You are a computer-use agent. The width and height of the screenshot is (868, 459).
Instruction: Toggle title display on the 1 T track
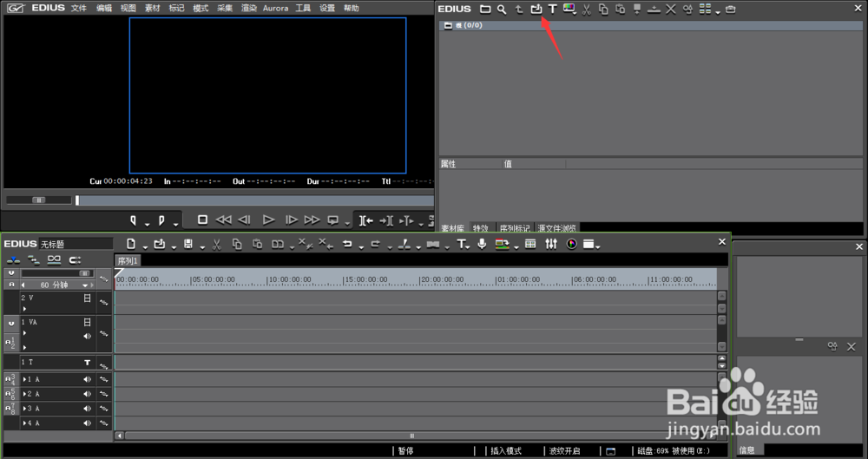[x=87, y=362]
